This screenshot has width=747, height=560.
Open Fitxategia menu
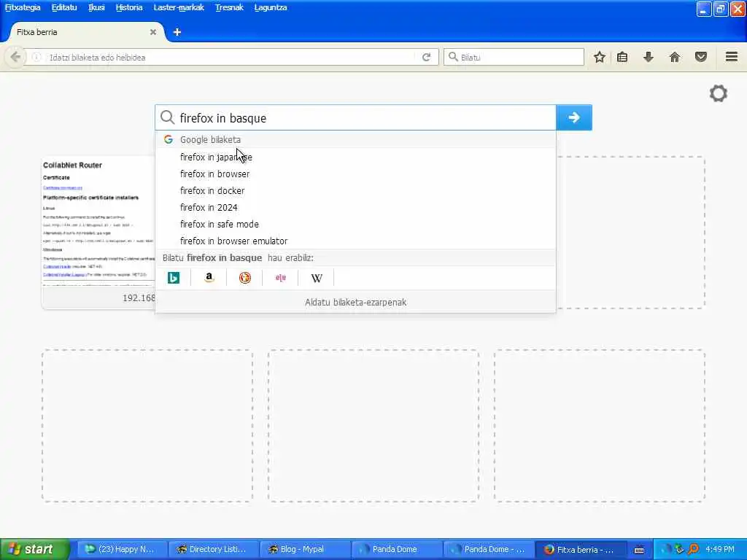click(23, 7)
